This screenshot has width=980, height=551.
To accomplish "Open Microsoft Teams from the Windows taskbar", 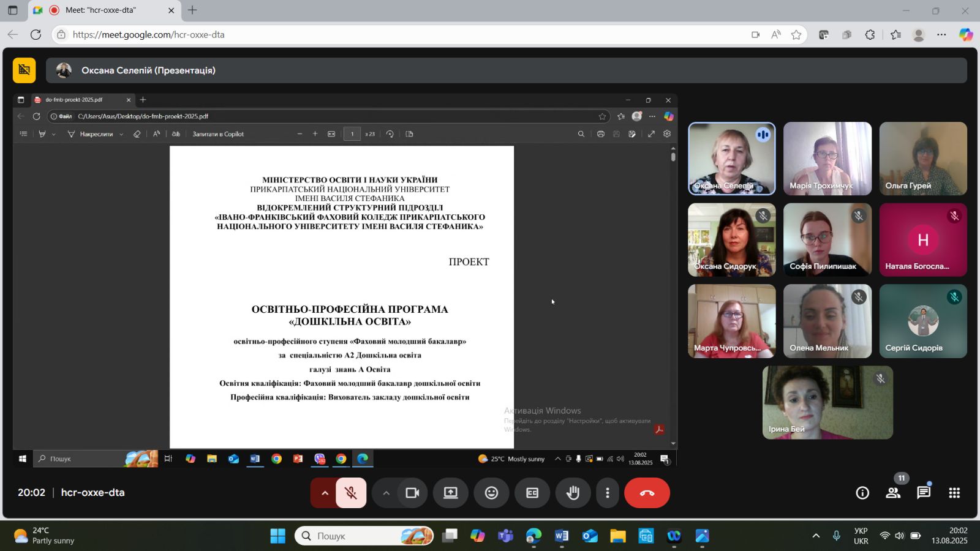I will (505, 536).
